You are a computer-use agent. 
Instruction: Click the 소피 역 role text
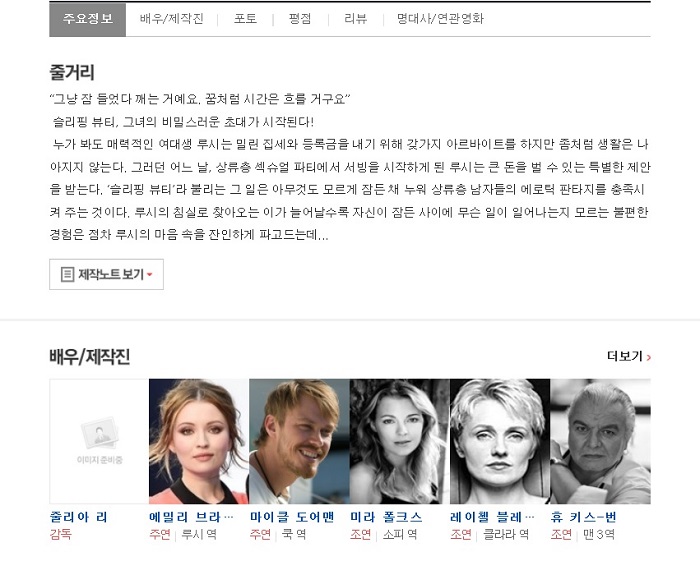[x=400, y=534]
